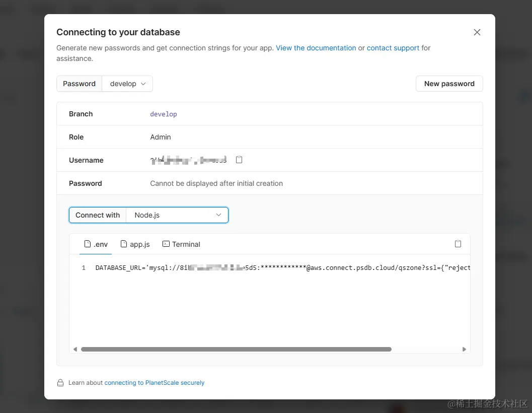532x413 pixels.
Task: Click the DATABASE_URL line in the code block
Action: (x=282, y=268)
